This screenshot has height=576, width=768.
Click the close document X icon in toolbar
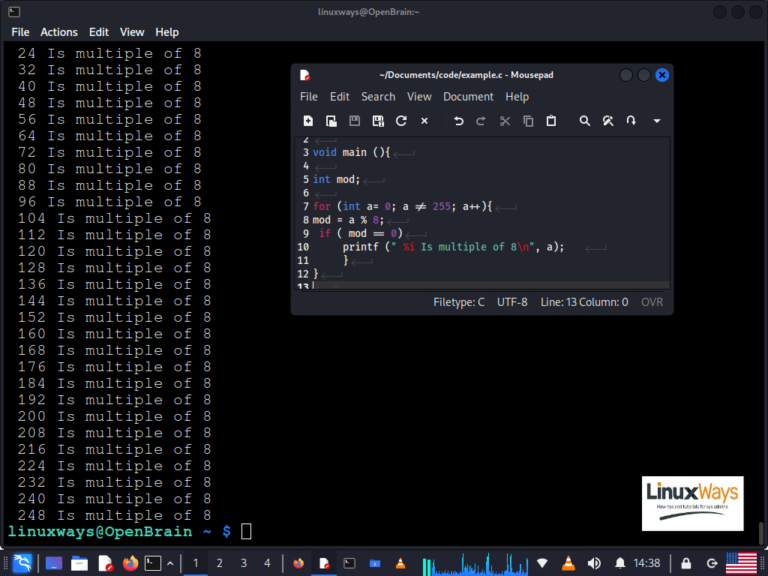[x=424, y=121]
